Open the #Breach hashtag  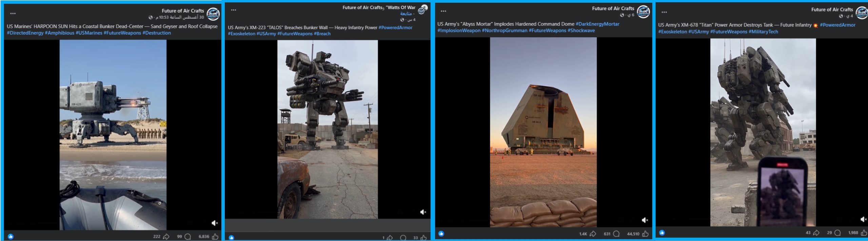pyautogui.click(x=322, y=34)
